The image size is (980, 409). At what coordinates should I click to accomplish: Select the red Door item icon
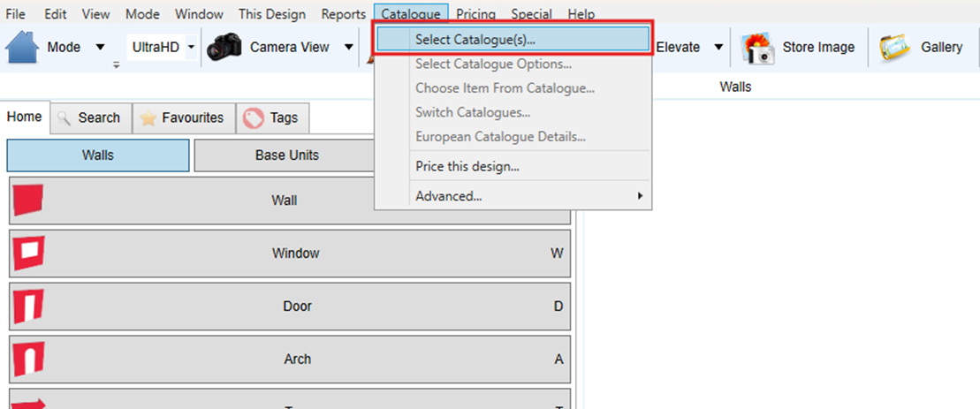pyautogui.click(x=28, y=307)
